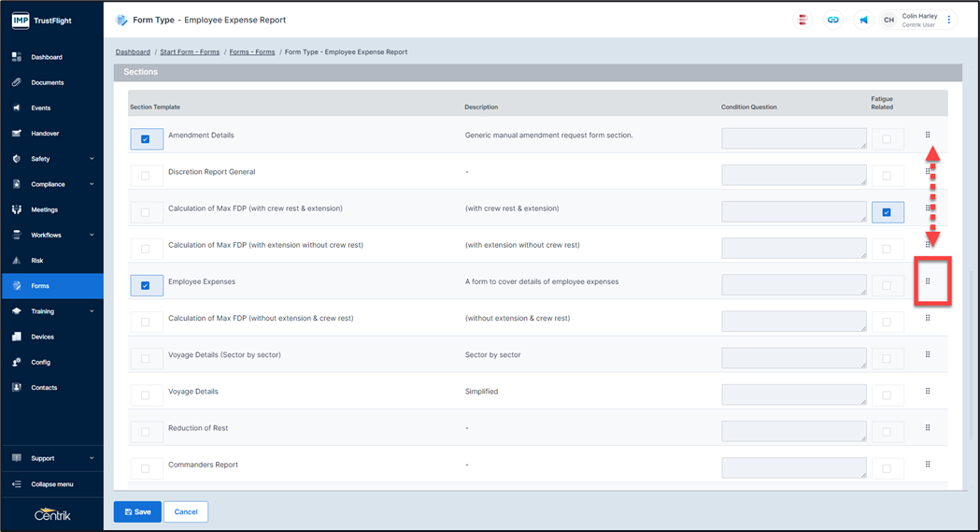Uncheck the Amendment Details section checkbox
980x532 pixels.
point(146,139)
